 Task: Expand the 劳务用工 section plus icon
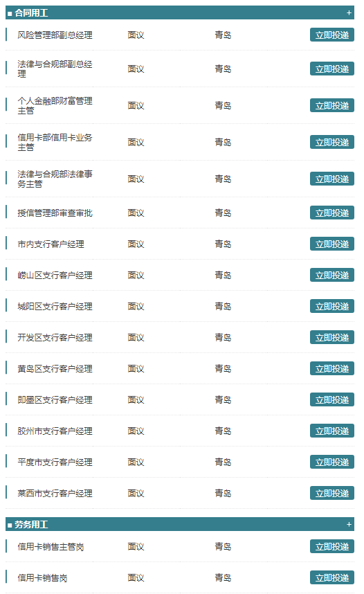(x=349, y=524)
